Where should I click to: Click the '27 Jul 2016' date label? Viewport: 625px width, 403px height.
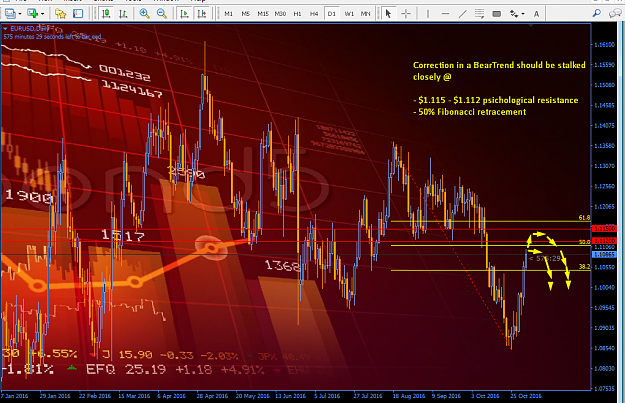pos(368,396)
